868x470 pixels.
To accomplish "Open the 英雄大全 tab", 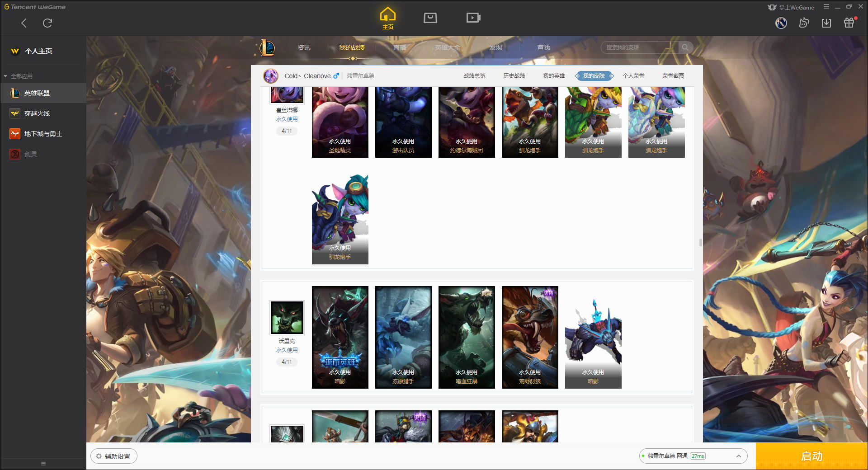I will (x=448, y=47).
